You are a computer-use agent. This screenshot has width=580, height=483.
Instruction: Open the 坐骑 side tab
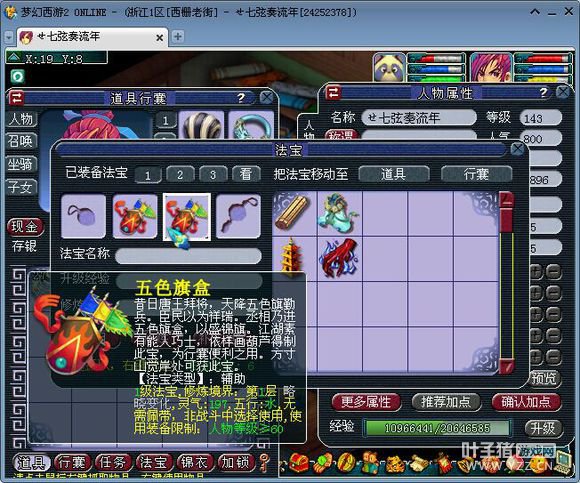[21, 164]
